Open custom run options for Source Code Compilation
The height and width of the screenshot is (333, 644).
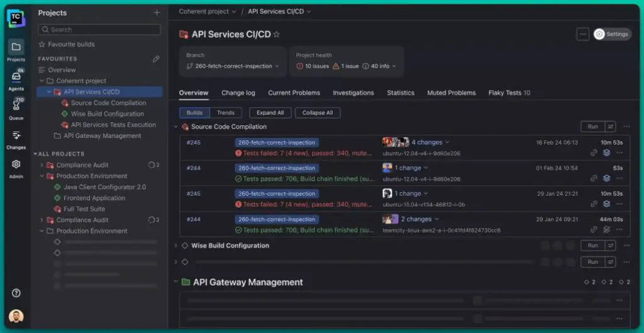pyautogui.click(x=610, y=127)
